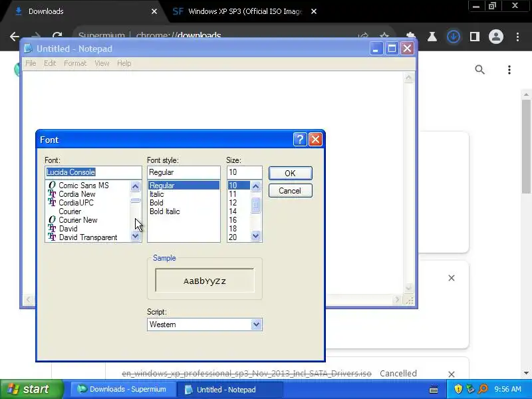Select David Transparent font
Screen dimensions: 532x399
coord(88,237)
